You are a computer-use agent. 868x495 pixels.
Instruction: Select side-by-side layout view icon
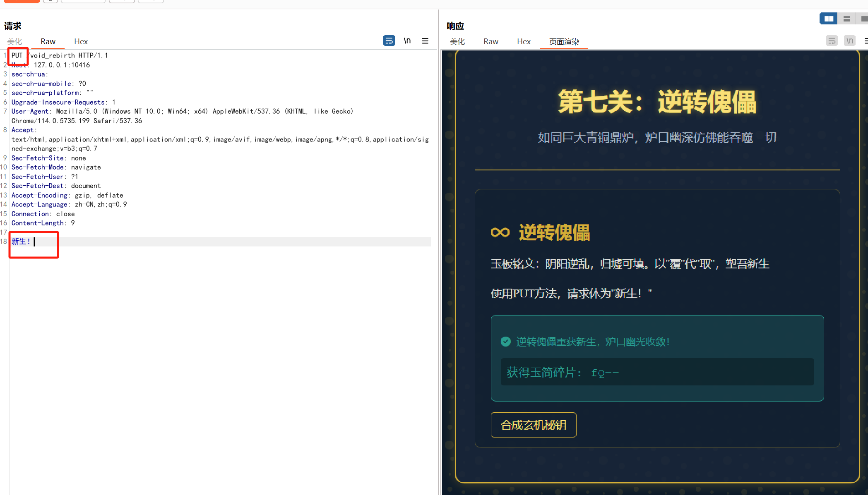(x=828, y=19)
